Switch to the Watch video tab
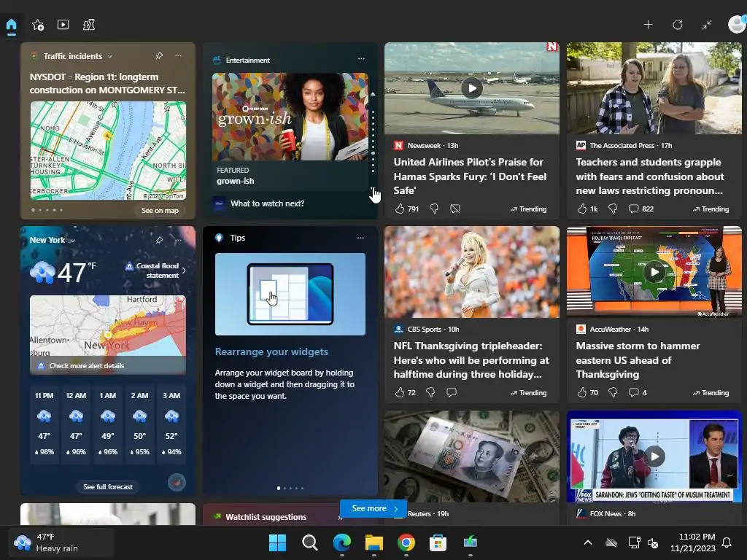Viewport: 747px width, 560px height. pyautogui.click(x=63, y=24)
